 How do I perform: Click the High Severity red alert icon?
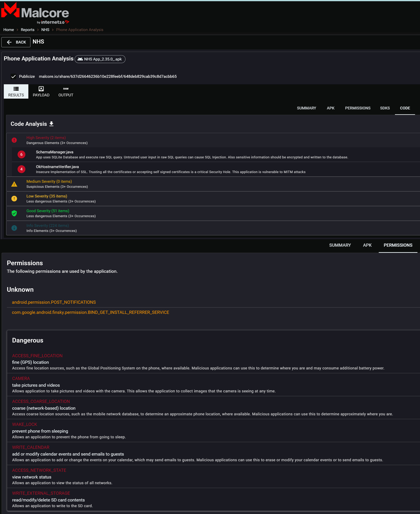(x=14, y=140)
